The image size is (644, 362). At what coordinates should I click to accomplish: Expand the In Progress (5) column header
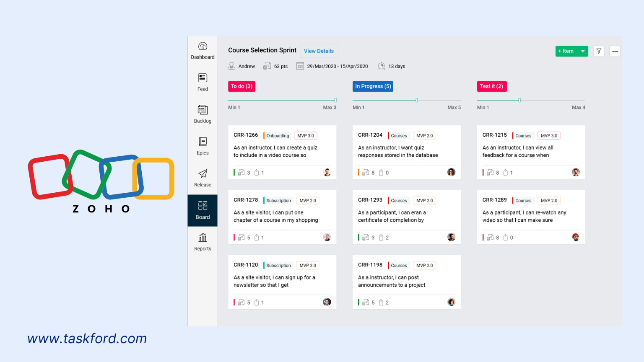pos(373,86)
